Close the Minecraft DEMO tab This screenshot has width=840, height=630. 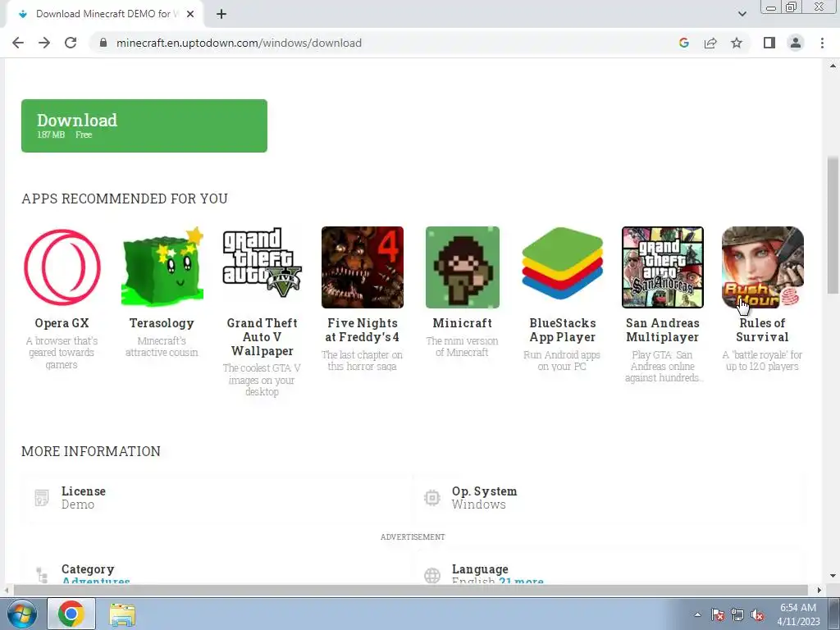pyautogui.click(x=190, y=14)
